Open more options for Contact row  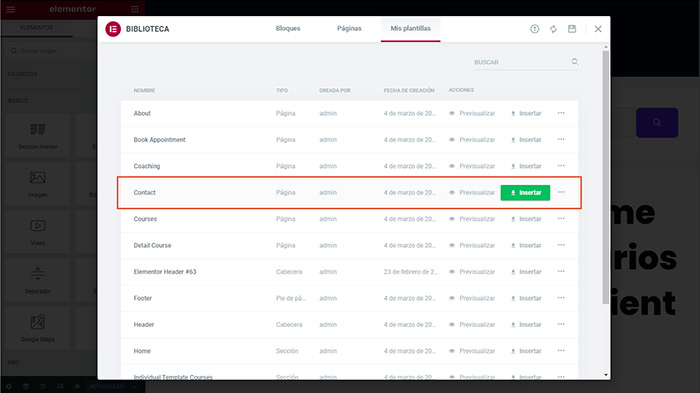[561, 192]
